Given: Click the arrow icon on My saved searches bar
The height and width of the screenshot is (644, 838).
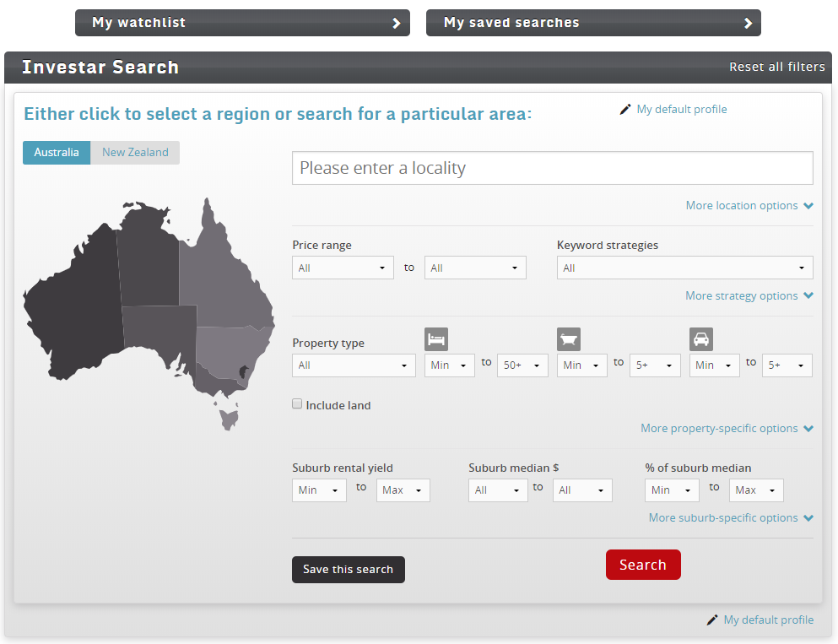Looking at the screenshot, I should point(748,23).
